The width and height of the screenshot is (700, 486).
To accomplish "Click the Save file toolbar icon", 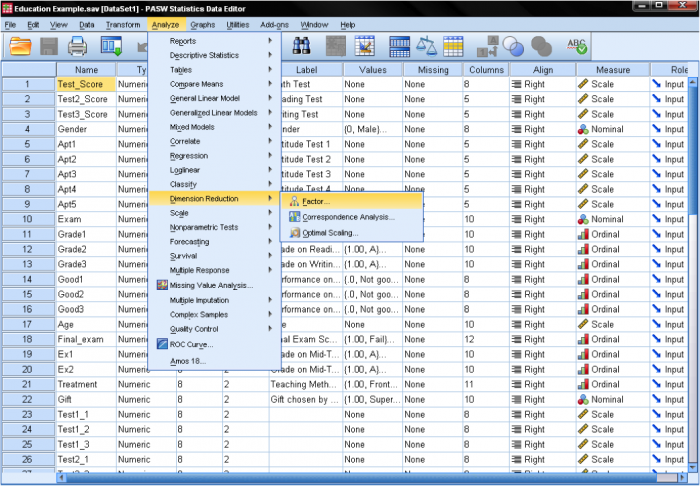I will [49, 46].
